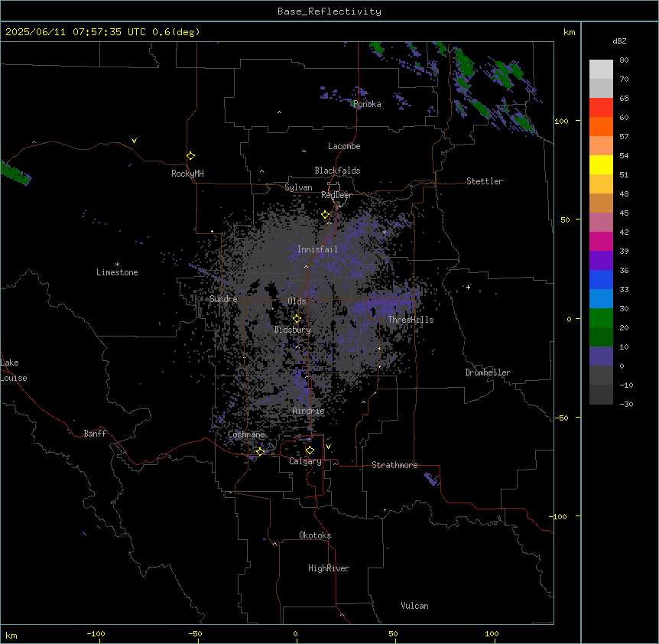659x644 pixels.
Task: Select the yellow diamond marker between Olds and Didsbury
Action: [x=297, y=319]
